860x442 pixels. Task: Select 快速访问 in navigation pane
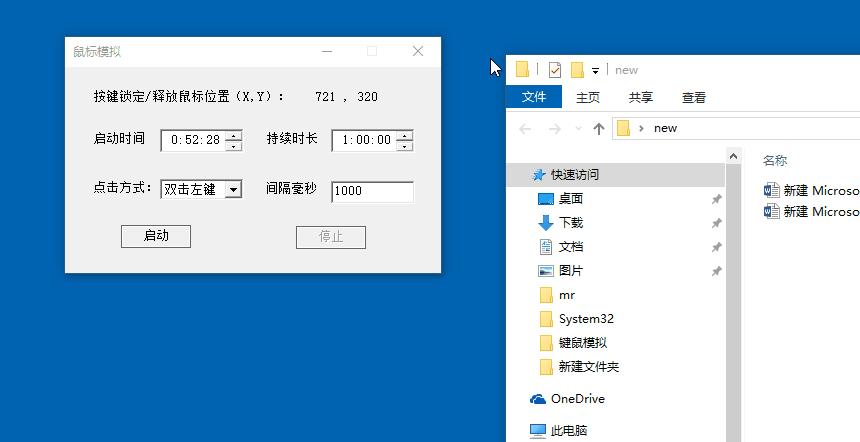(x=615, y=175)
